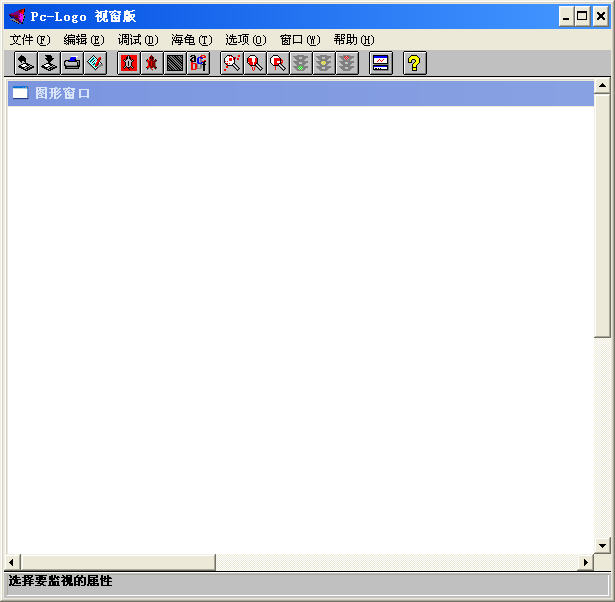615x602 pixels.
Task: Click the first magnifier zoom icon
Action: pyautogui.click(x=232, y=63)
